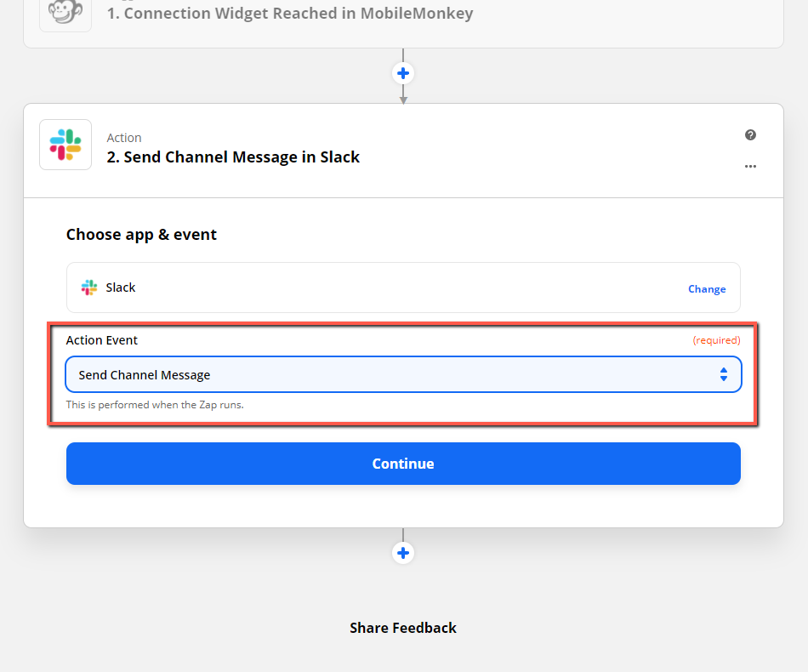Add a step below the Slack action
This screenshot has width=808, height=672.
point(403,553)
